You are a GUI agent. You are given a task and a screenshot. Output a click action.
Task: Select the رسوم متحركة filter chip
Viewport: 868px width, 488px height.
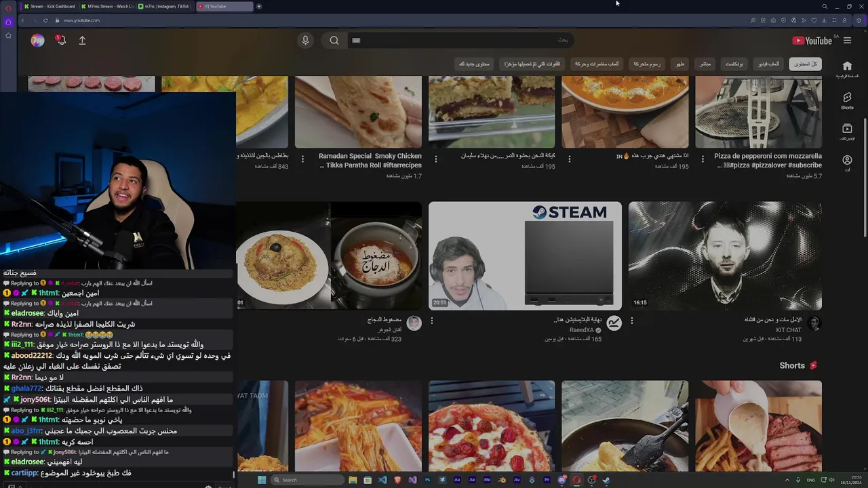pos(647,64)
